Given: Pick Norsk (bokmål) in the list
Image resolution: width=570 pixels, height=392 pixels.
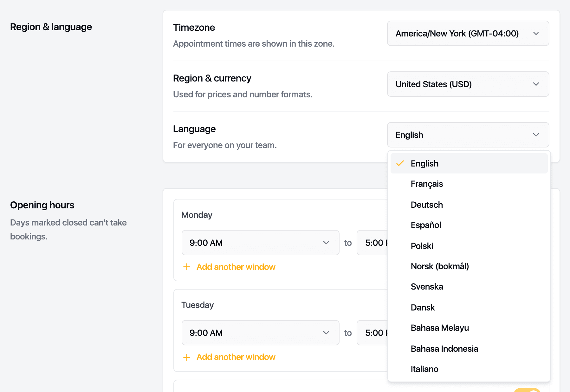Looking at the screenshot, I should [x=469, y=266].
